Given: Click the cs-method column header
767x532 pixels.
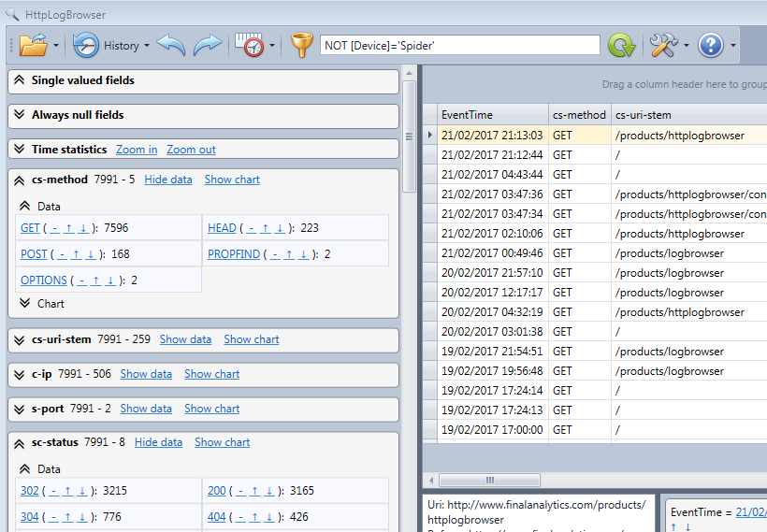Looking at the screenshot, I should [x=580, y=115].
